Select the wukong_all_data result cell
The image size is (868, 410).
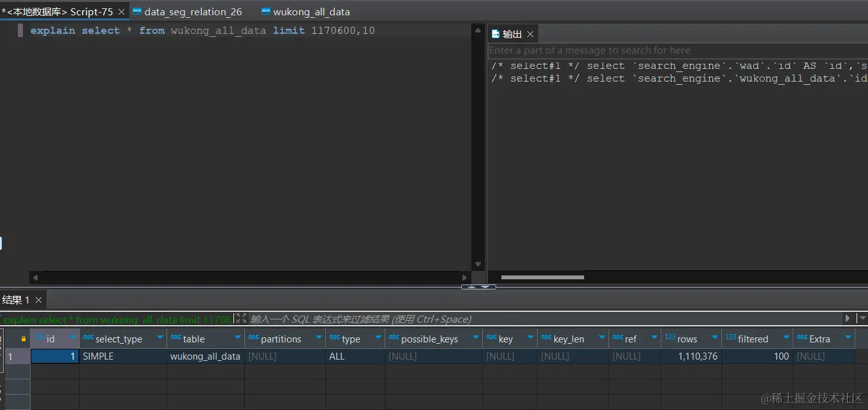click(205, 356)
